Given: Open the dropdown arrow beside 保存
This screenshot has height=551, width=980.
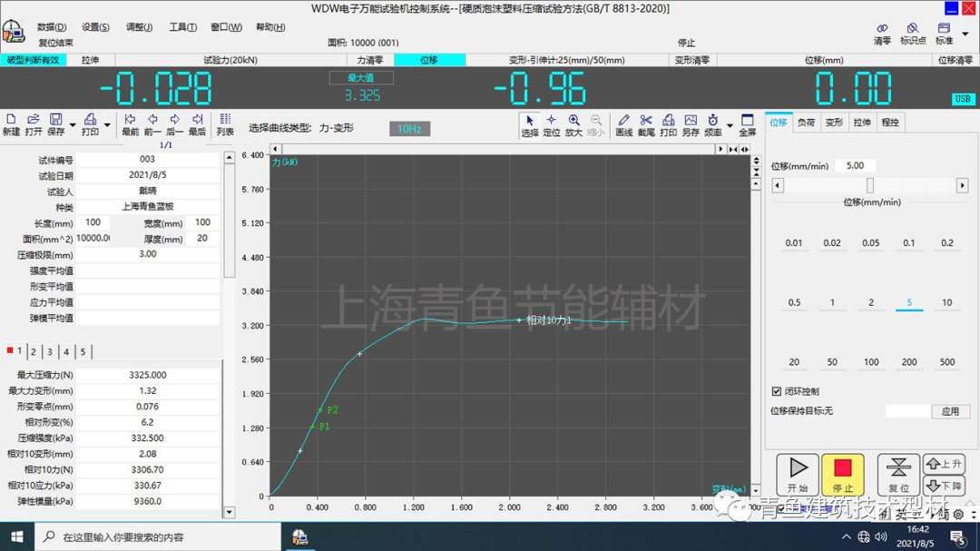Looking at the screenshot, I should [71, 125].
